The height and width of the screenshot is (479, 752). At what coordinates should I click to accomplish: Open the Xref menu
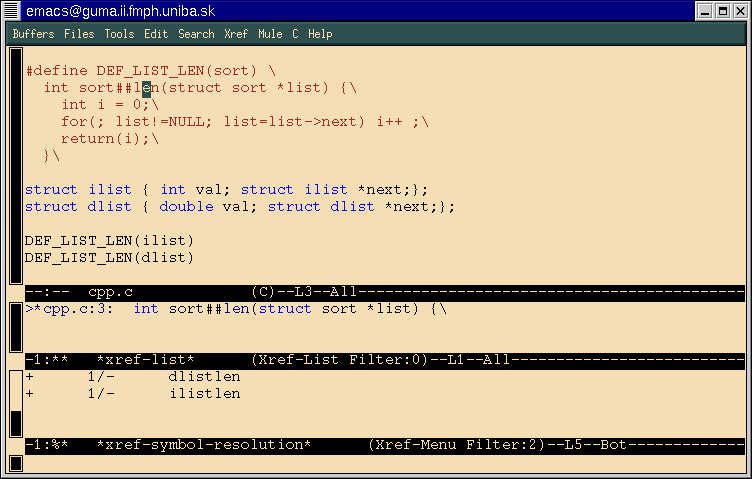[x=236, y=34]
